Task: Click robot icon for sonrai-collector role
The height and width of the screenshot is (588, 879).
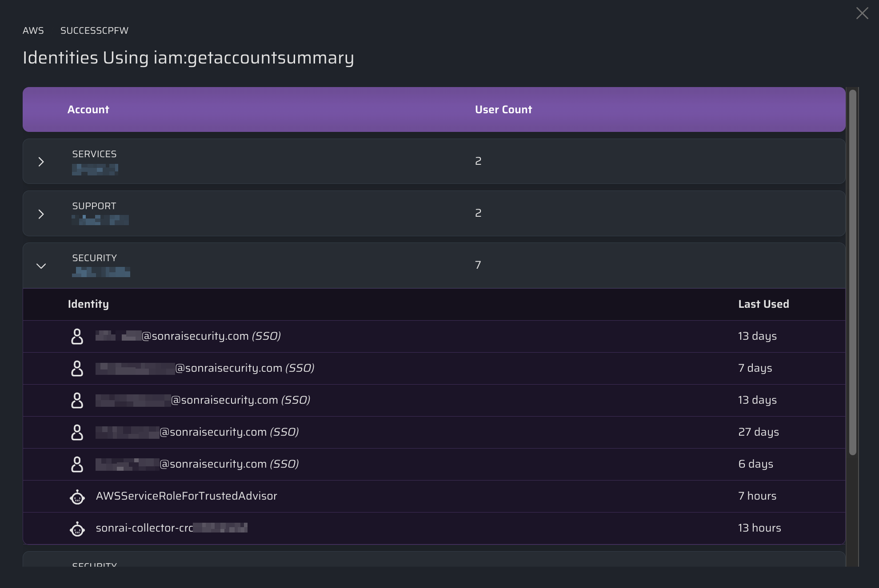Action: pyautogui.click(x=77, y=528)
